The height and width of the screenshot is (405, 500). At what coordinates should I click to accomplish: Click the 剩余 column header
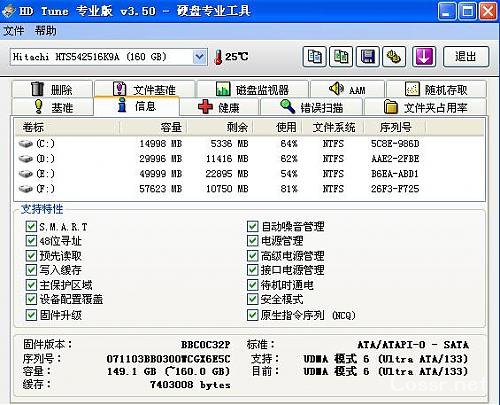(x=220, y=127)
